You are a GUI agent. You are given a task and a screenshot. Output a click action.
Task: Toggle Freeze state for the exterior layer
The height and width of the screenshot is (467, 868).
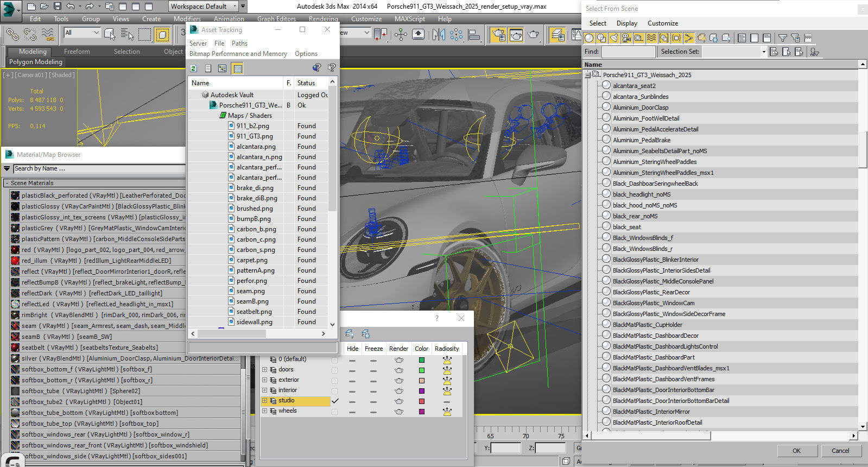pos(373,381)
